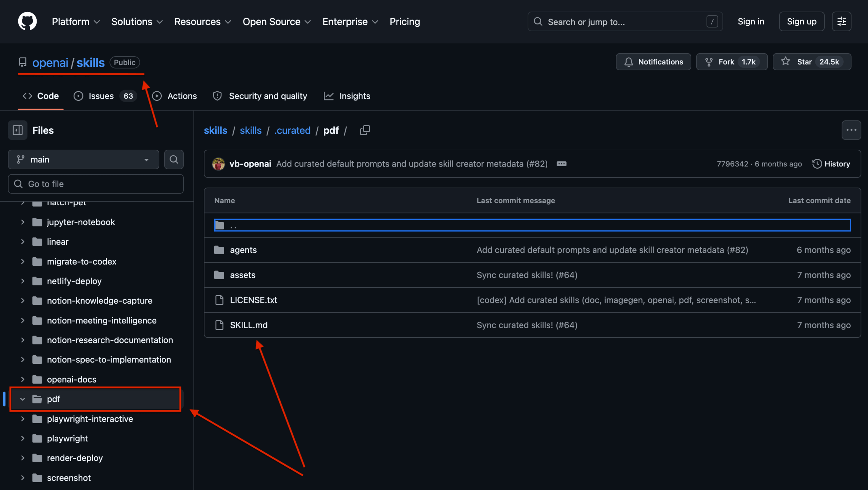Expand the migrate-to-codex folder chevron
This screenshot has width=868, height=490.
point(22,262)
